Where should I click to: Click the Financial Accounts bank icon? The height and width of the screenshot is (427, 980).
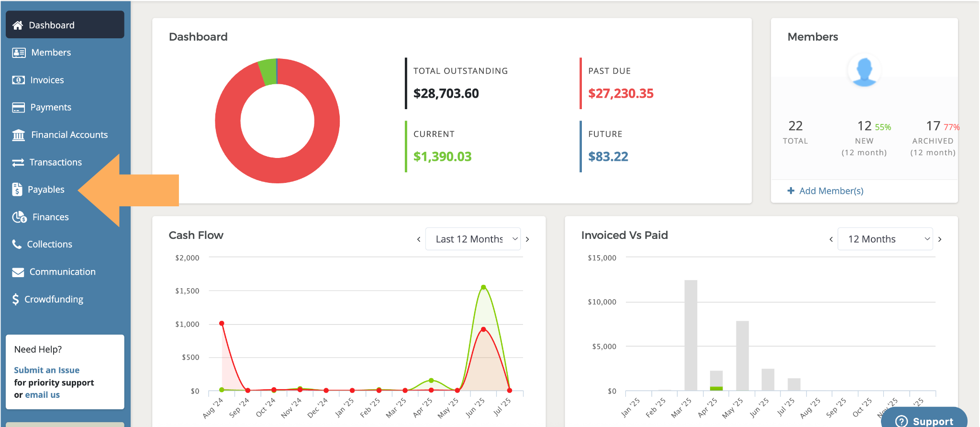click(19, 135)
